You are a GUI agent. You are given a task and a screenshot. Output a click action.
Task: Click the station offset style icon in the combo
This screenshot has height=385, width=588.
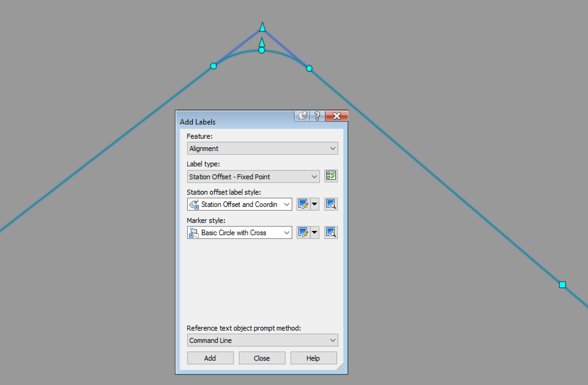pos(194,204)
